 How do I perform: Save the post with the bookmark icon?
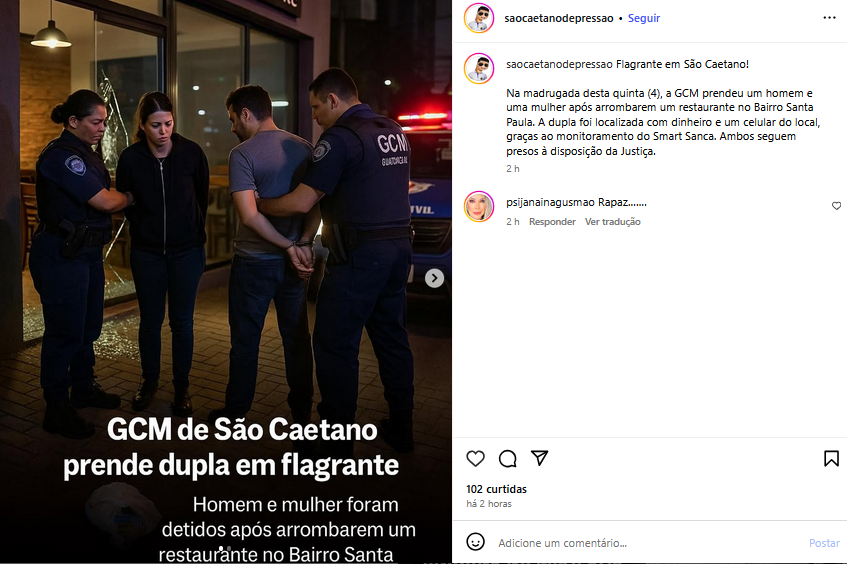[831, 459]
